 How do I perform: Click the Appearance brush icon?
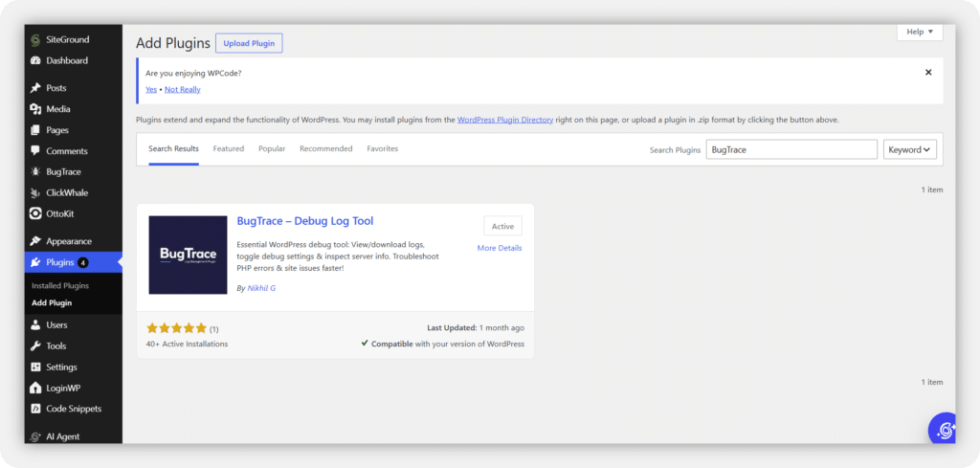35,241
